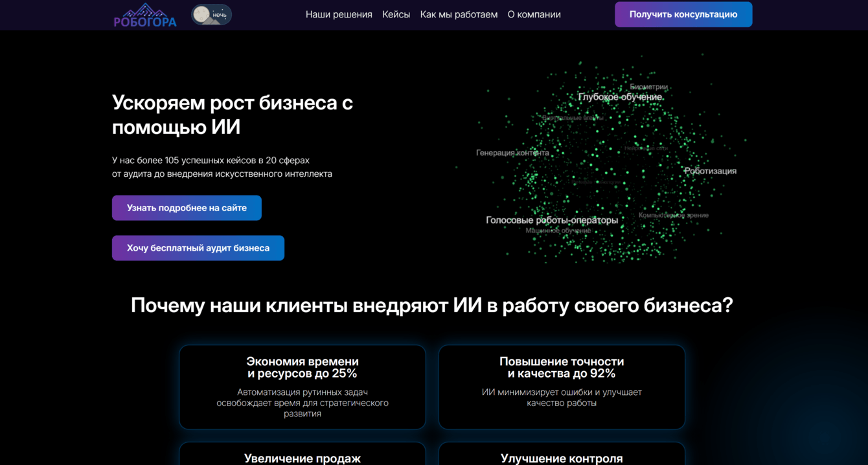
Task: Select 'Роботизация' in the word cloud
Action: tap(711, 170)
